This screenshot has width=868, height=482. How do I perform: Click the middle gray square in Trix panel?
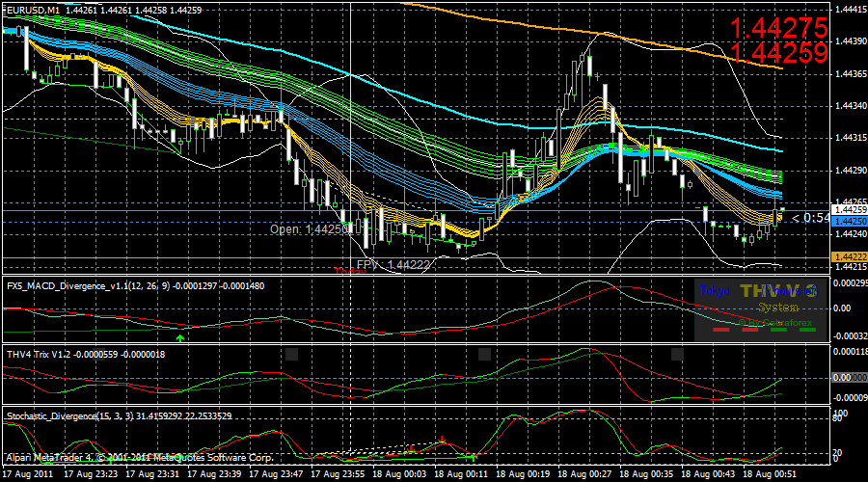(x=485, y=354)
